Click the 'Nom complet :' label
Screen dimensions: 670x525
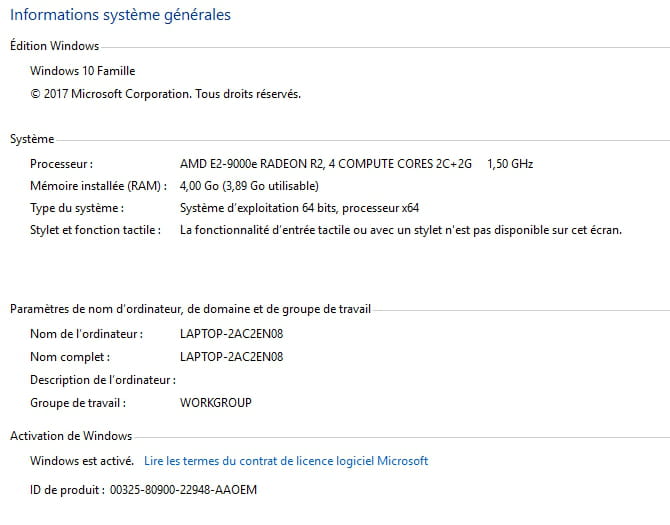click(70, 356)
